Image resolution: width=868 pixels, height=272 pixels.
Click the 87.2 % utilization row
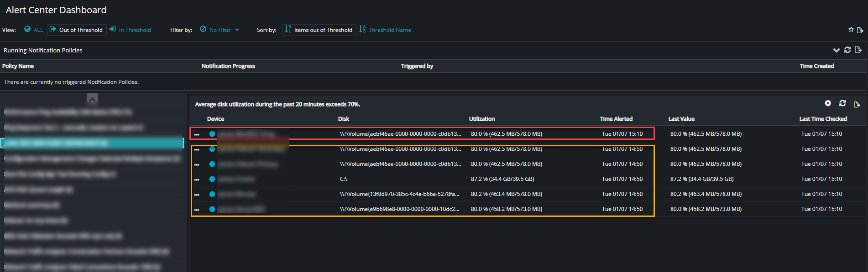tap(528, 179)
